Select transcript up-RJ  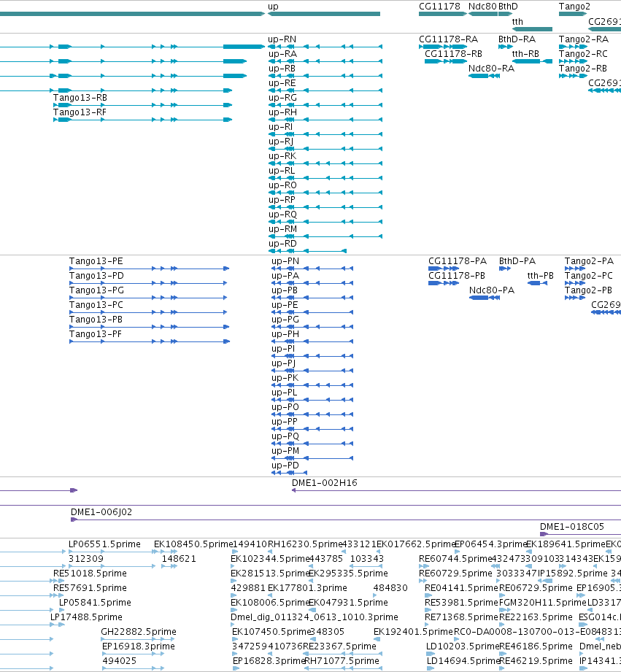pyautogui.click(x=325, y=149)
